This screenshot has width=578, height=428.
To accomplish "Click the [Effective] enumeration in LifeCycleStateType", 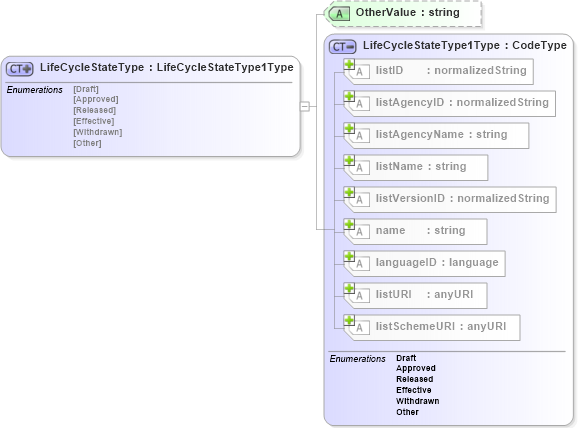I will tap(94, 121).
